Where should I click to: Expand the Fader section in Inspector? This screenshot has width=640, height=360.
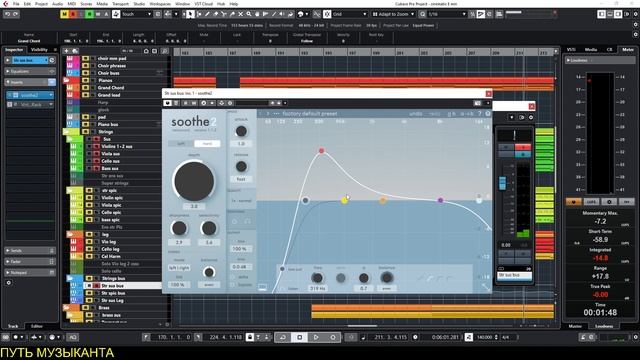tap(30, 261)
